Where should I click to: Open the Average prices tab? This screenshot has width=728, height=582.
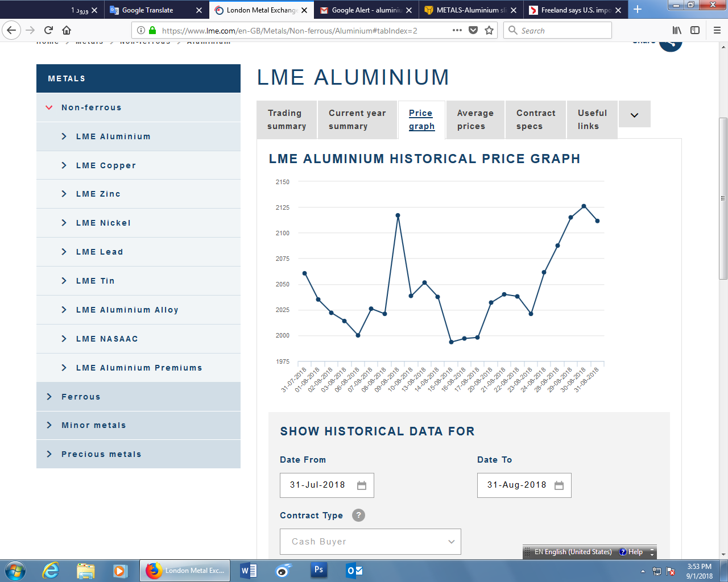click(475, 120)
